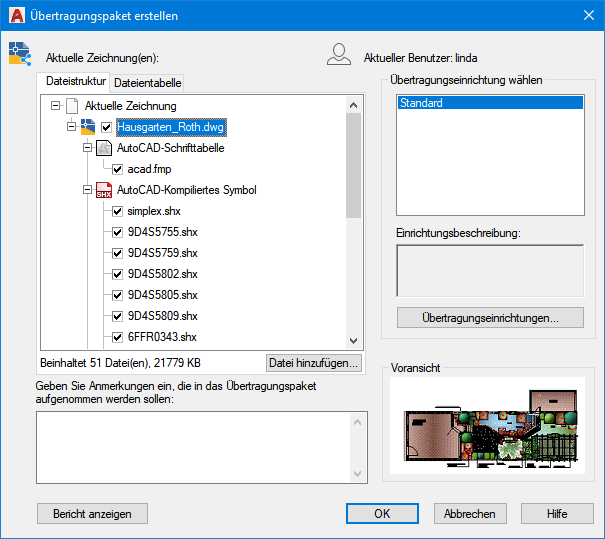Collapse the Aktuelle Zeichnung root node
This screenshot has width=605, height=539.
tap(55, 106)
